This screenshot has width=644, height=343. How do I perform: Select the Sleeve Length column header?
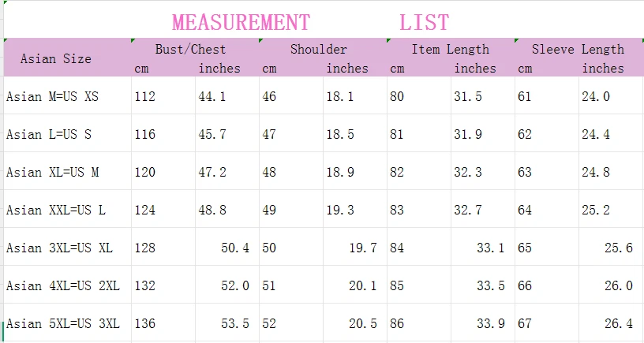click(577, 49)
